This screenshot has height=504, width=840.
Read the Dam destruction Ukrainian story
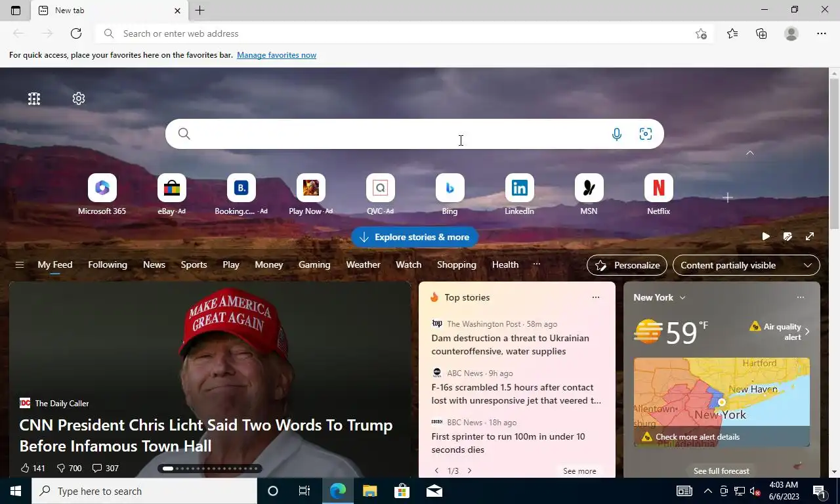(510, 345)
